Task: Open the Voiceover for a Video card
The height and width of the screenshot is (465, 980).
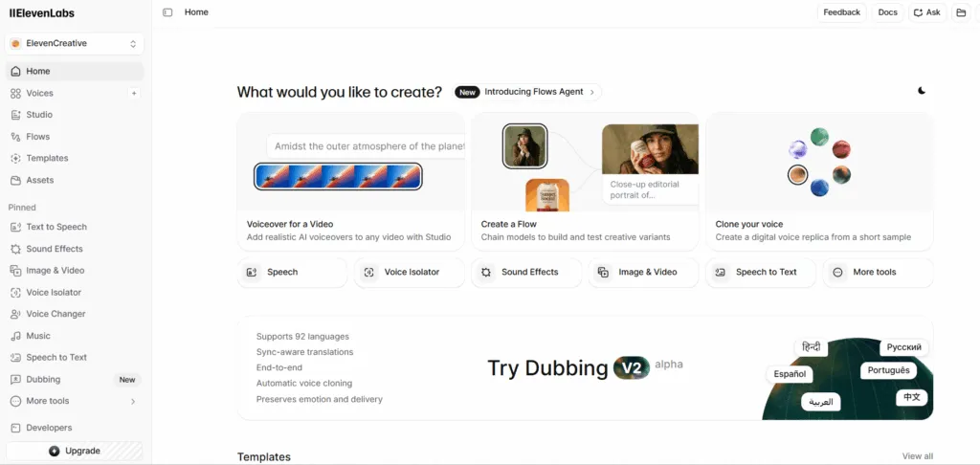Action: 350,181
